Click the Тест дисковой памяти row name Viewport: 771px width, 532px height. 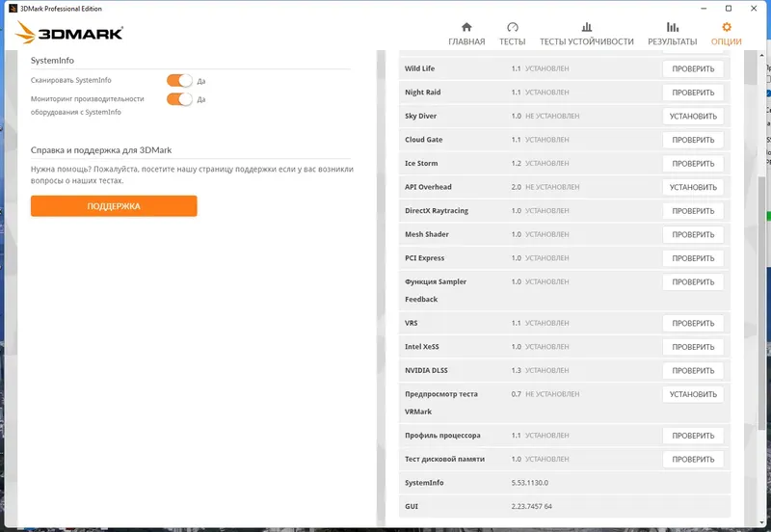point(444,459)
